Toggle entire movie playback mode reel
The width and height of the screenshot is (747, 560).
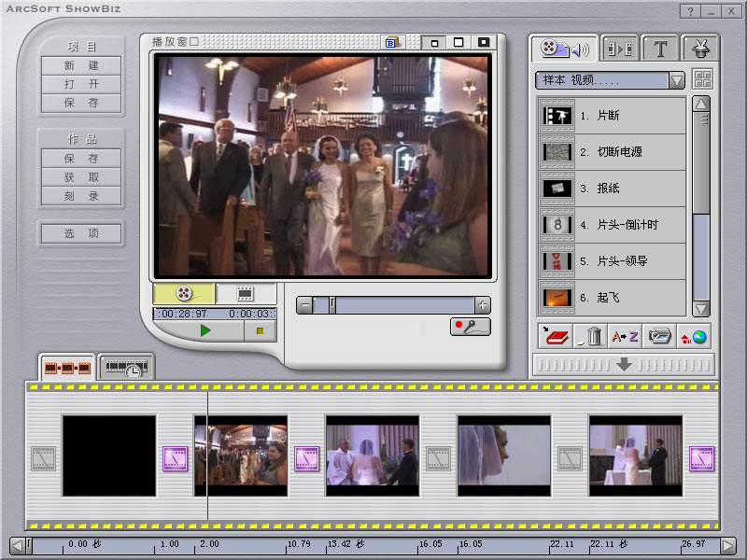(184, 293)
